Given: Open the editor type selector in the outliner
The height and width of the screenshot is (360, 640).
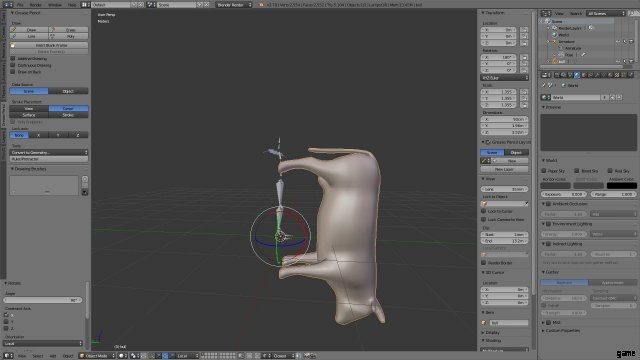Looking at the screenshot, I should point(546,13).
